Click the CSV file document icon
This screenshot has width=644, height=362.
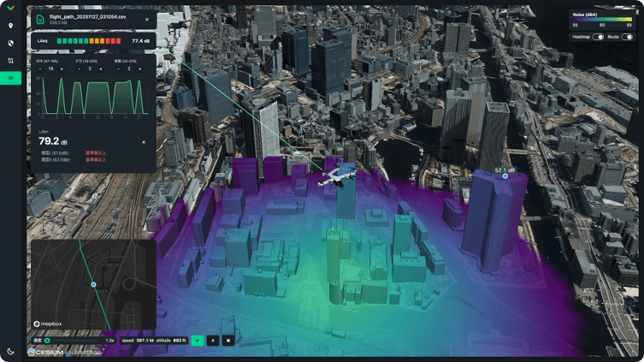point(40,19)
